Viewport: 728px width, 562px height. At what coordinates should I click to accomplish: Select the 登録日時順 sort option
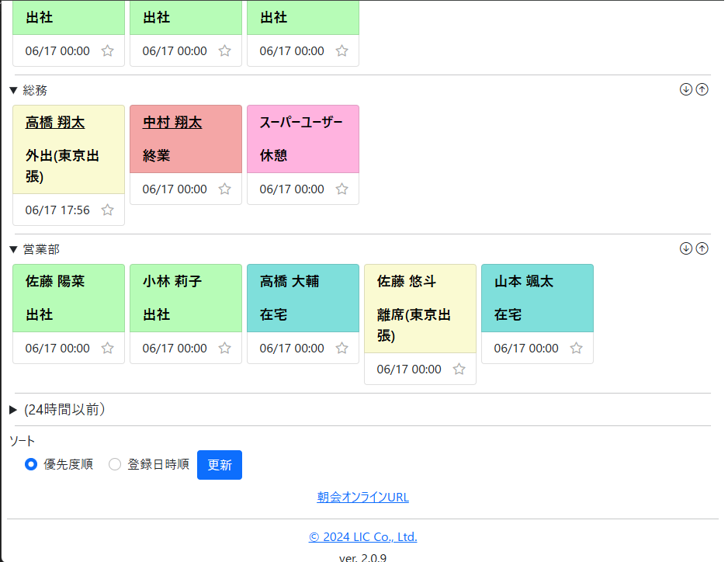[115, 464]
